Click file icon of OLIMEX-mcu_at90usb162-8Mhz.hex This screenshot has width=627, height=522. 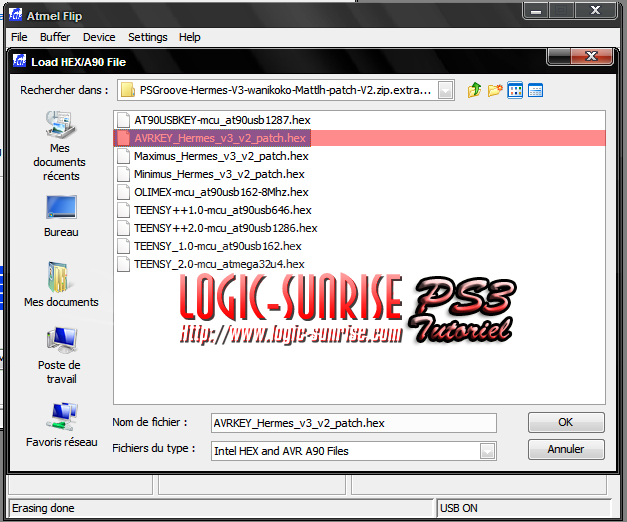coord(124,192)
